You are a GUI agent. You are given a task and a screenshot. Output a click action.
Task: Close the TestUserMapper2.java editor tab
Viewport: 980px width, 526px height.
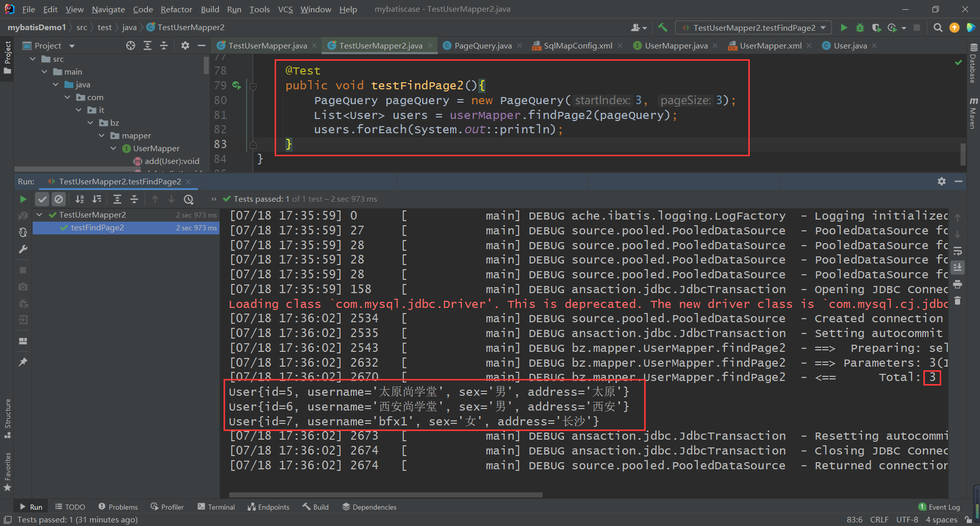(430, 45)
